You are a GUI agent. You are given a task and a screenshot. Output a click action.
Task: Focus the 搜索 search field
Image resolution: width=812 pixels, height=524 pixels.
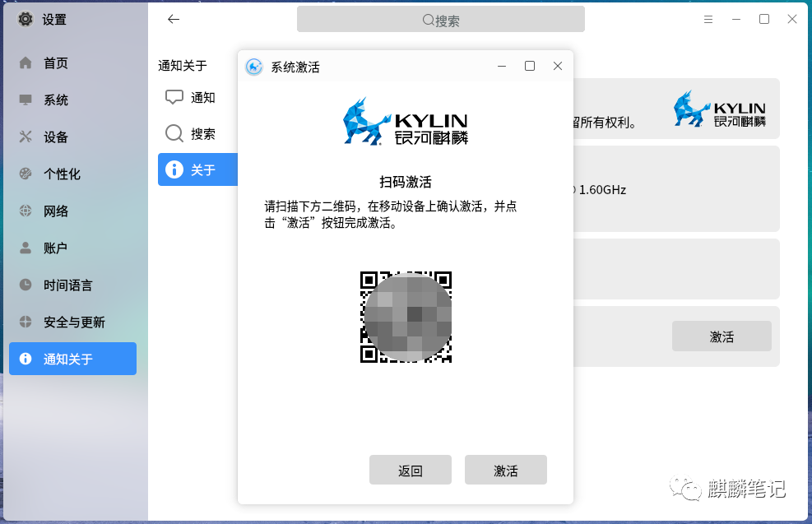(441, 20)
